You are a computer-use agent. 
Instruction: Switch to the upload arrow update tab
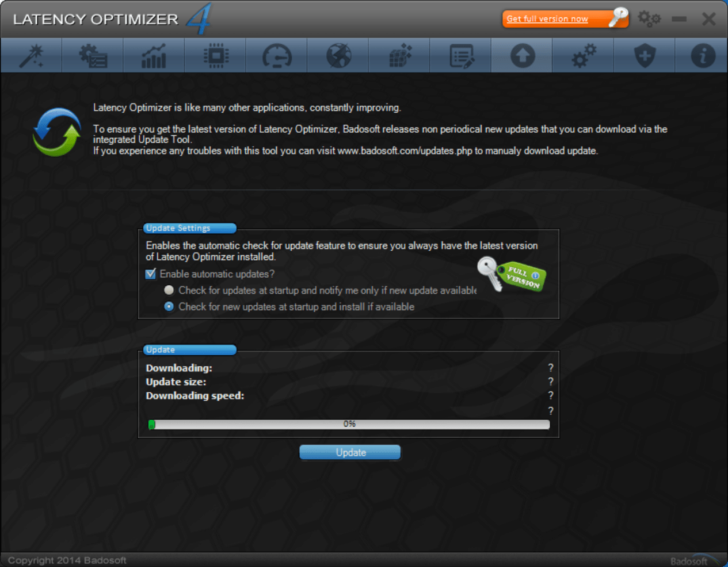(523, 56)
